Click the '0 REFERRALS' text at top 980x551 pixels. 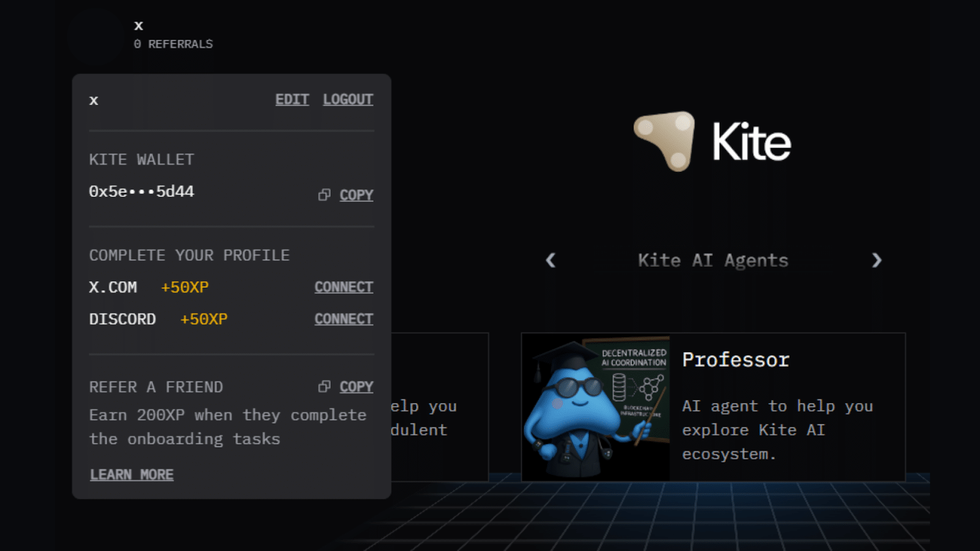coord(173,44)
